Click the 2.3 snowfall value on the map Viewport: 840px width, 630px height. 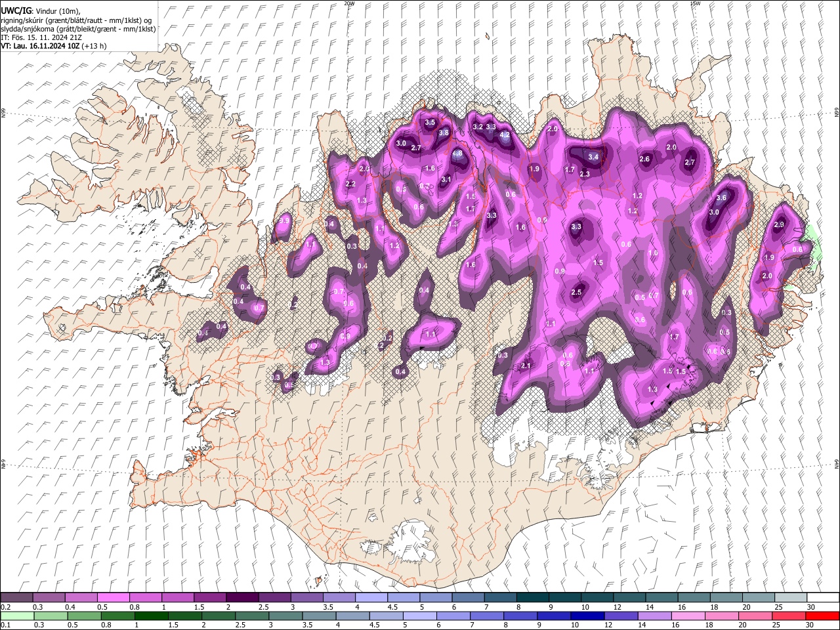pos(585,174)
